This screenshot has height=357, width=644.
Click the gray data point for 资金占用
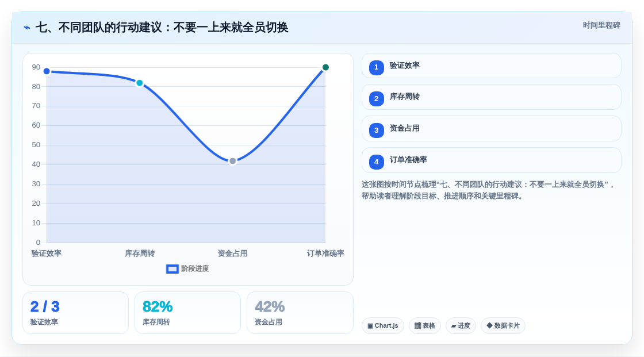232,161
